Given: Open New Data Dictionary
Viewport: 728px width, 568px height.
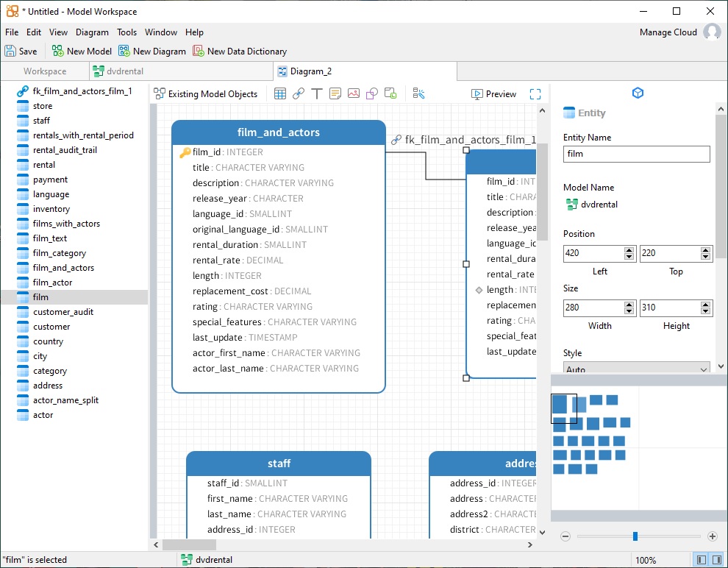Looking at the screenshot, I should [240, 51].
